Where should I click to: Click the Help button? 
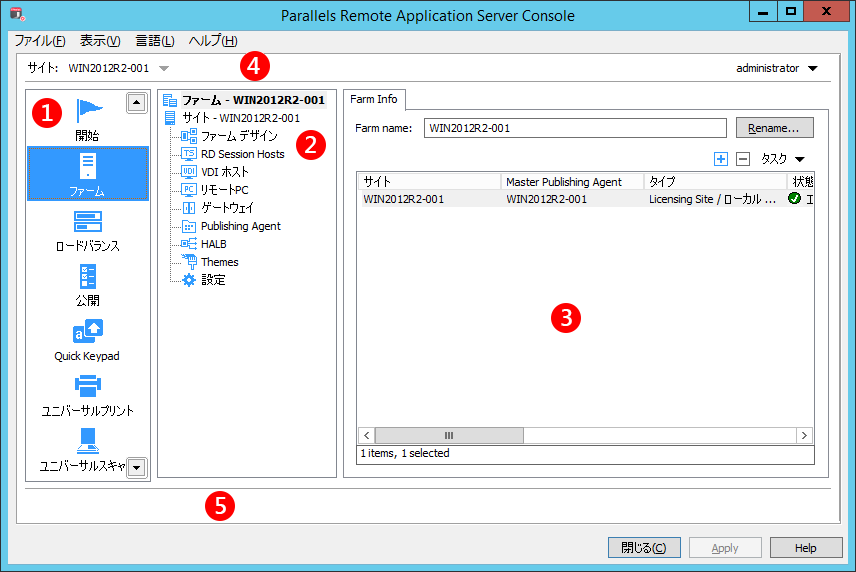tap(806, 547)
